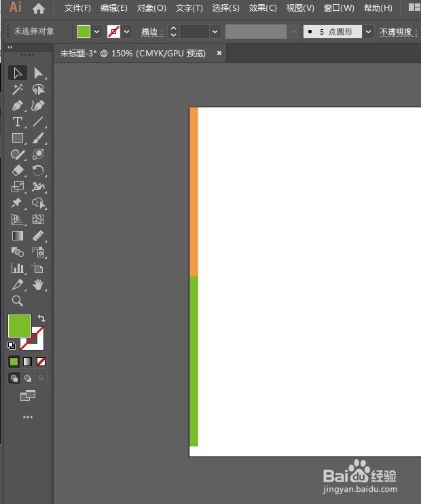This screenshot has height=504, width=421.
Task: Select the Direct Selection tool
Action: (38, 73)
